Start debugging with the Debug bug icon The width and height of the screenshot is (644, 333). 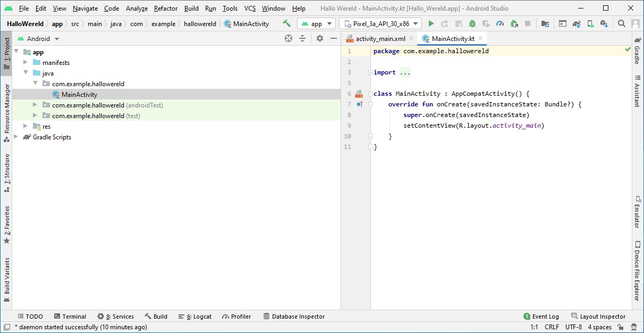(x=472, y=23)
